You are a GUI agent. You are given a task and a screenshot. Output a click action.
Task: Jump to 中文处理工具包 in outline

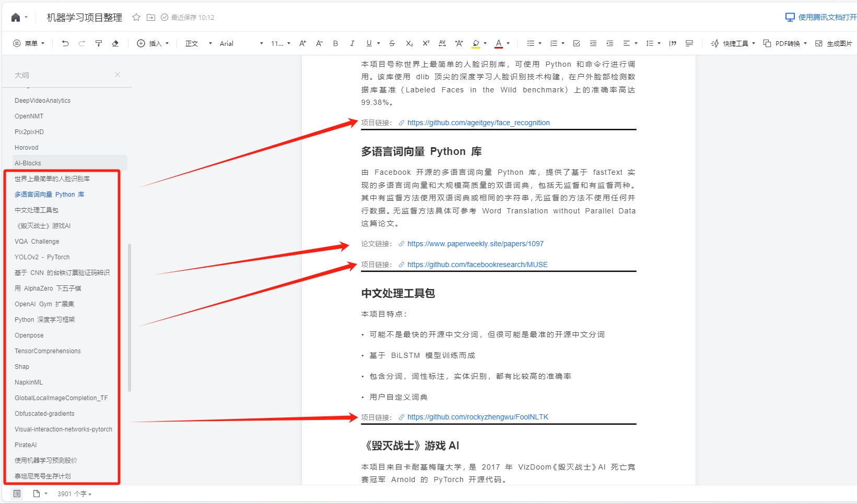pyautogui.click(x=37, y=210)
